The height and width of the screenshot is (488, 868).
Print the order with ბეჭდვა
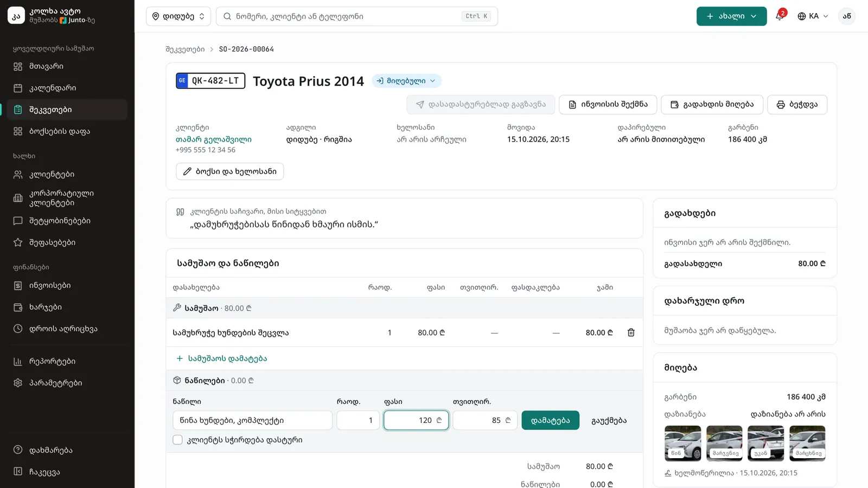[x=797, y=105]
